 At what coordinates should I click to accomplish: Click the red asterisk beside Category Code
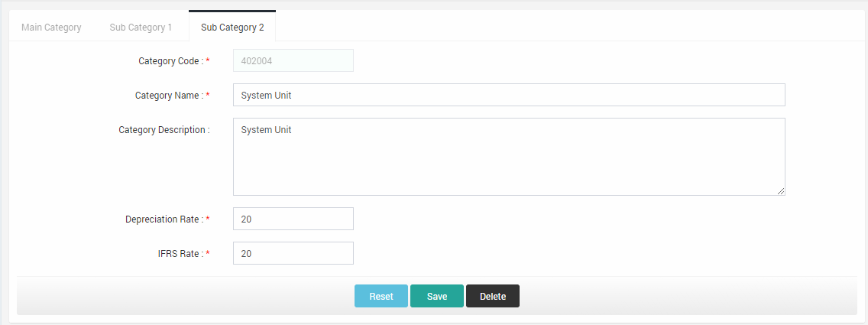208,61
